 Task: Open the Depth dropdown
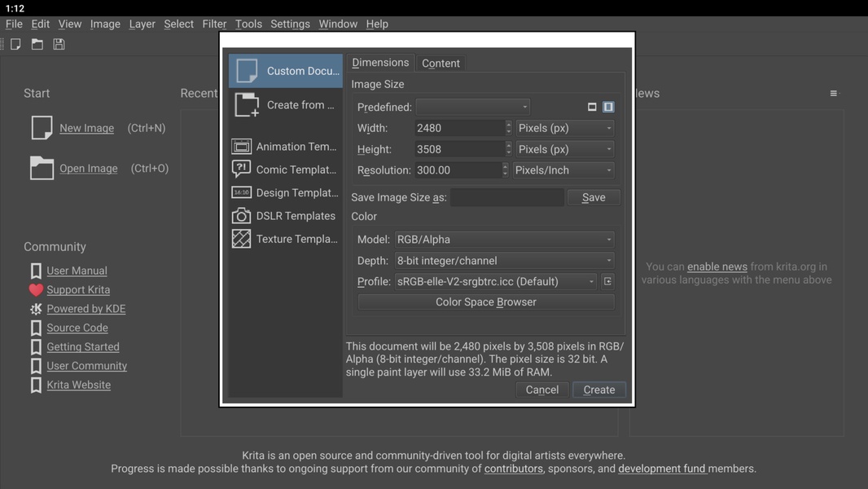[x=504, y=261]
